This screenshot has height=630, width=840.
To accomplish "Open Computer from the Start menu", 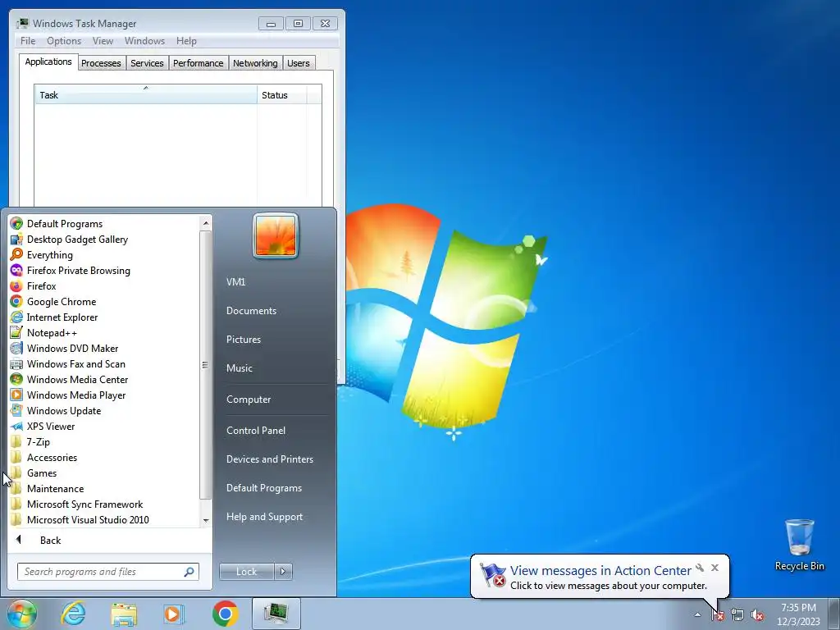I will 248,399.
